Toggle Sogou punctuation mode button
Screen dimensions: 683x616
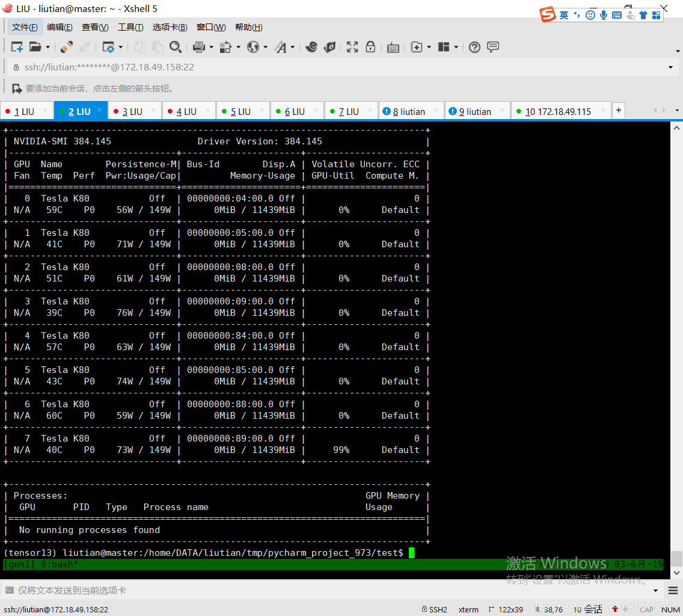[577, 15]
